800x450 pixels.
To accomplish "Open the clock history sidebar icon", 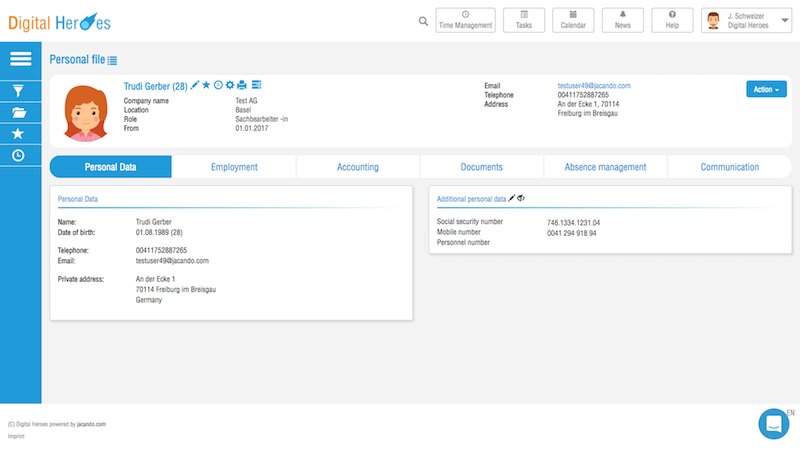I will 19,155.
